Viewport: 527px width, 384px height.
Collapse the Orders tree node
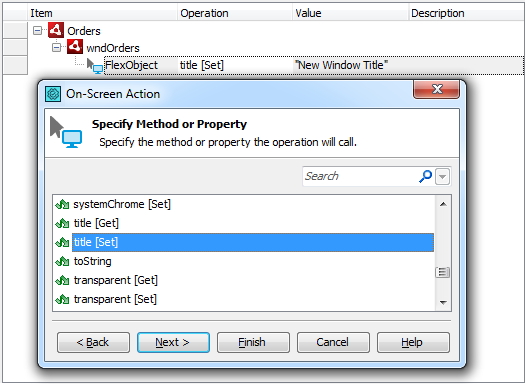pos(38,31)
